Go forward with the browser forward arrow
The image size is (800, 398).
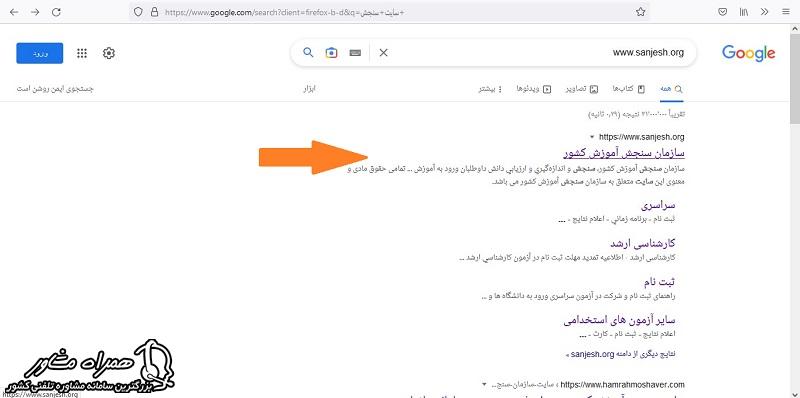pyautogui.click(x=35, y=12)
